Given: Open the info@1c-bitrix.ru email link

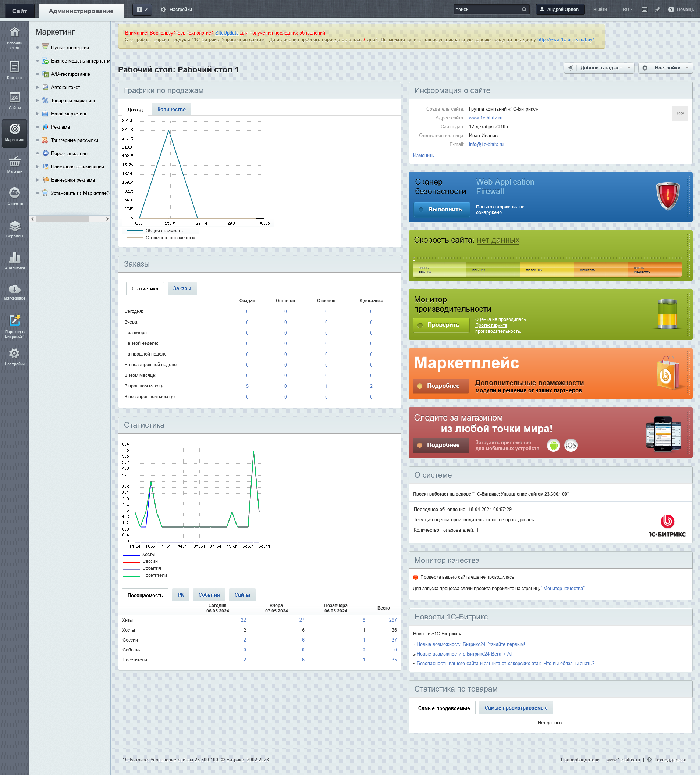Looking at the screenshot, I should [486, 144].
